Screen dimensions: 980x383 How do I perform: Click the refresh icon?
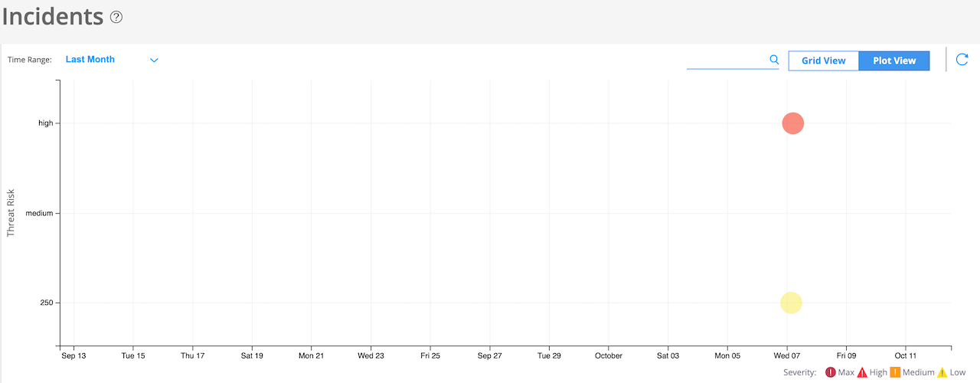pos(962,60)
